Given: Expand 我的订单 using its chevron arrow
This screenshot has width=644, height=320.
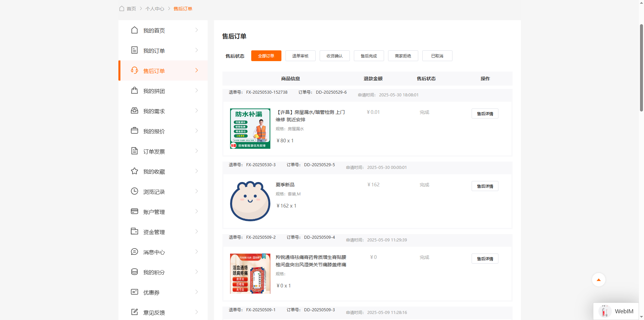Looking at the screenshot, I should point(197,50).
